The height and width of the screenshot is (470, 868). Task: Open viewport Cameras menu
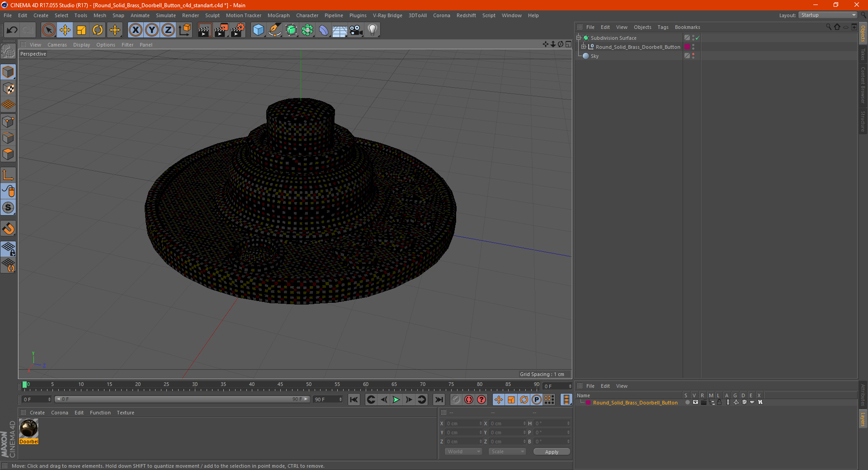tap(57, 45)
